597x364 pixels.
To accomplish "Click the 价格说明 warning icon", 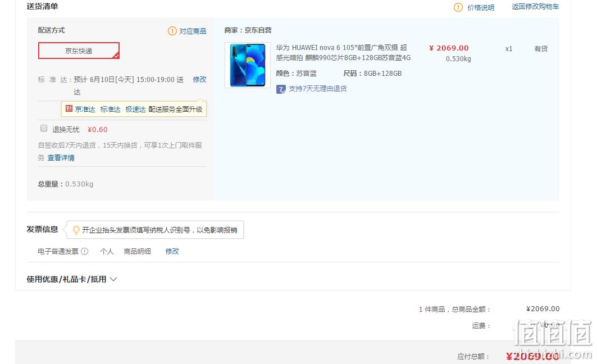I will (x=458, y=7).
